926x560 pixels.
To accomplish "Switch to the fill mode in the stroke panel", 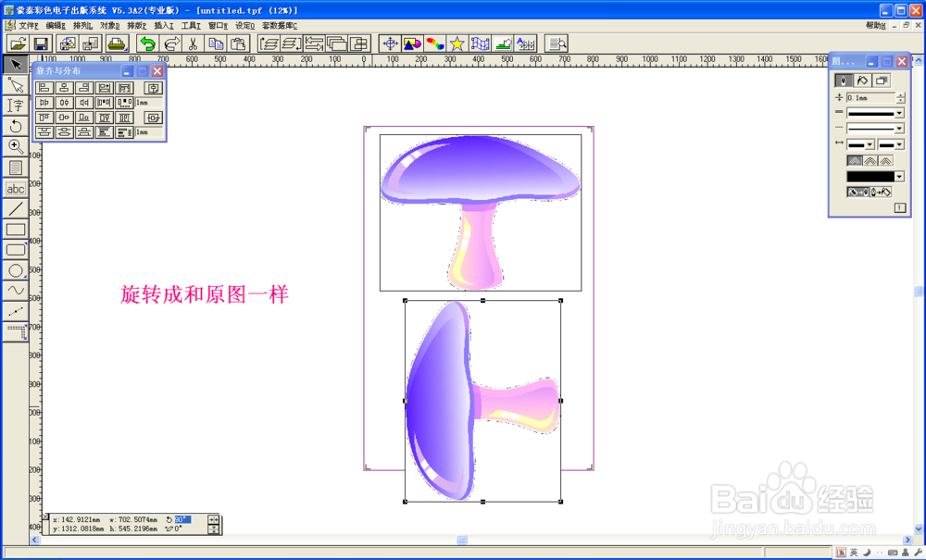I will tap(861, 81).
